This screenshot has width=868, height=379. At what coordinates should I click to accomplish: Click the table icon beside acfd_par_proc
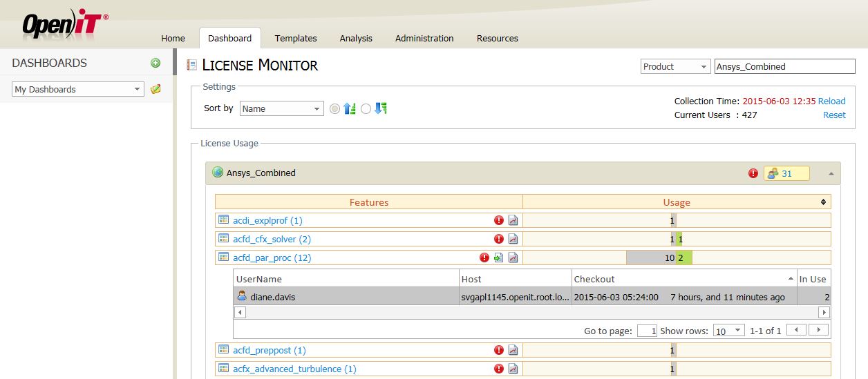point(223,257)
